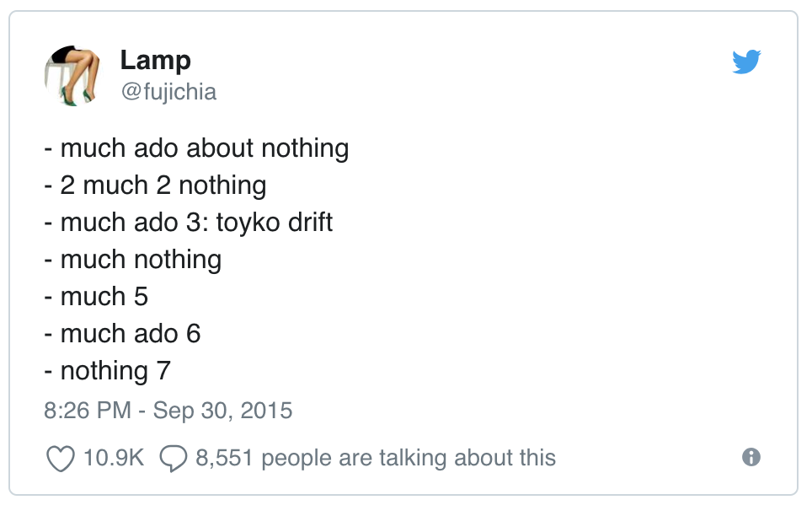Viewport: 812px width, 516px height.
Task: Like the tweet with the heart icon
Action: tap(60, 458)
